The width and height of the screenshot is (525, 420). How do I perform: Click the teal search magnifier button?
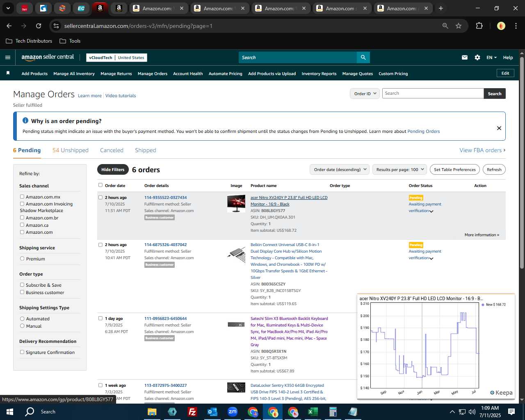coord(363,57)
